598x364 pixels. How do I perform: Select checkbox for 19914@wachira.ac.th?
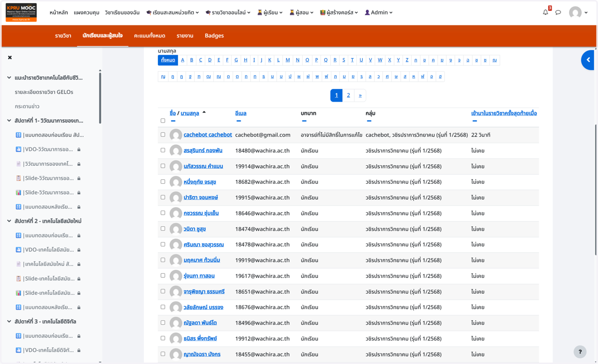click(163, 166)
